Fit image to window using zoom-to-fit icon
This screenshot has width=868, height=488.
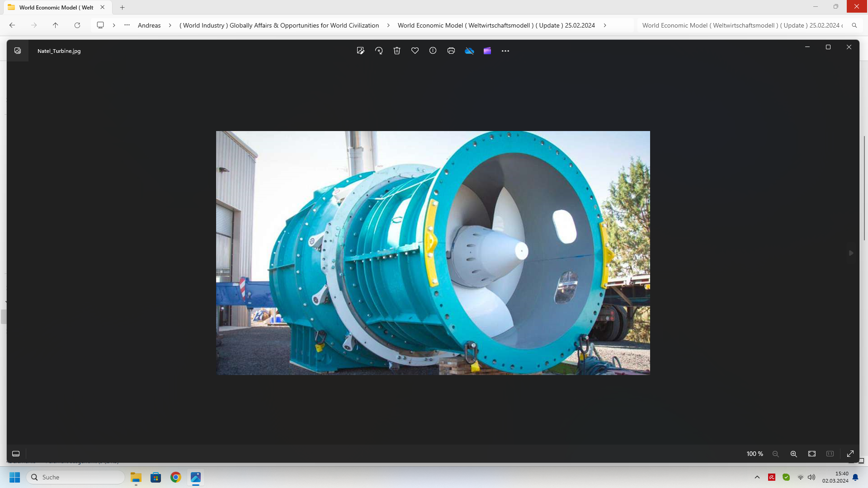(x=812, y=454)
